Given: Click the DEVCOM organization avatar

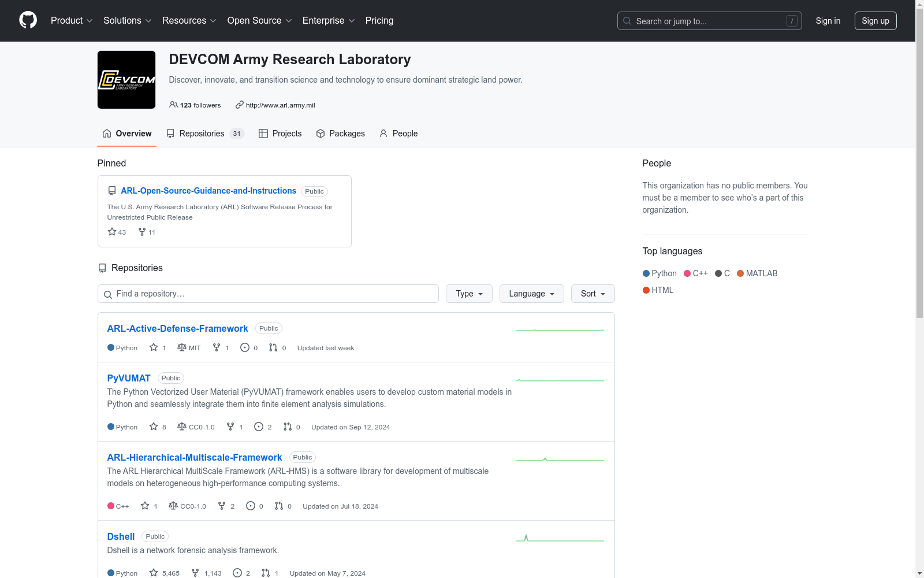Looking at the screenshot, I should 126,80.
